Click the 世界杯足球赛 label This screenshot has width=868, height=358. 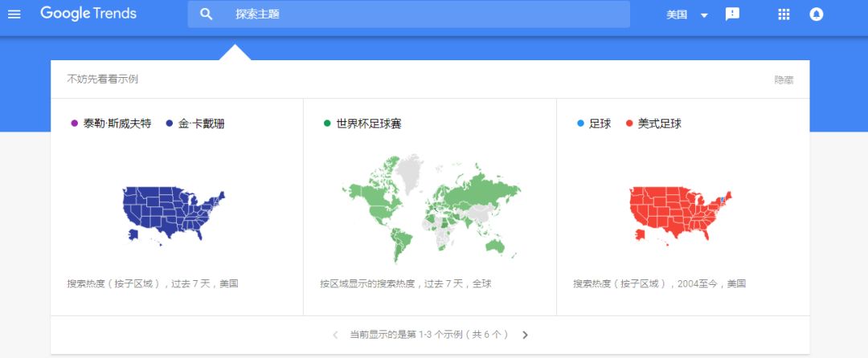[x=369, y=123]
